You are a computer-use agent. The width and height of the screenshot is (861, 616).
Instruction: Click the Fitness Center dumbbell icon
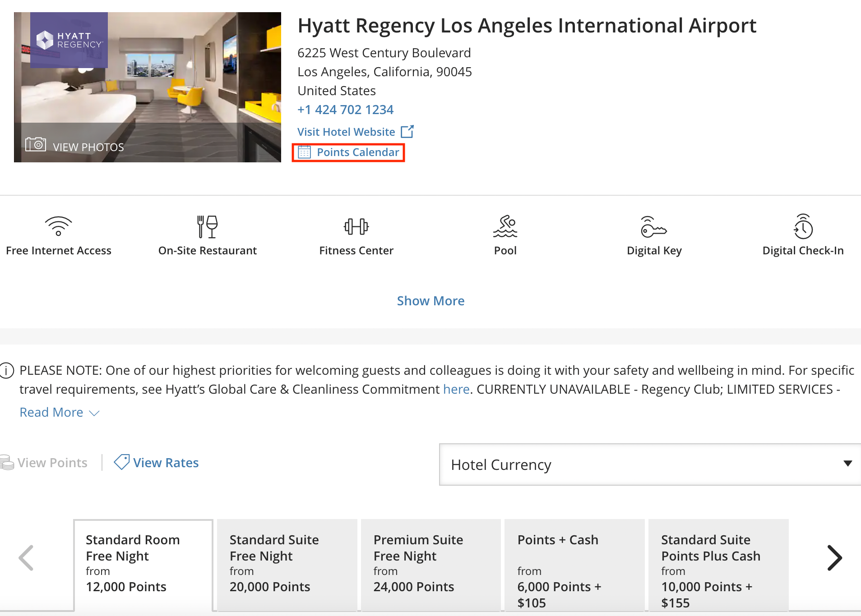tap(356, 227)
